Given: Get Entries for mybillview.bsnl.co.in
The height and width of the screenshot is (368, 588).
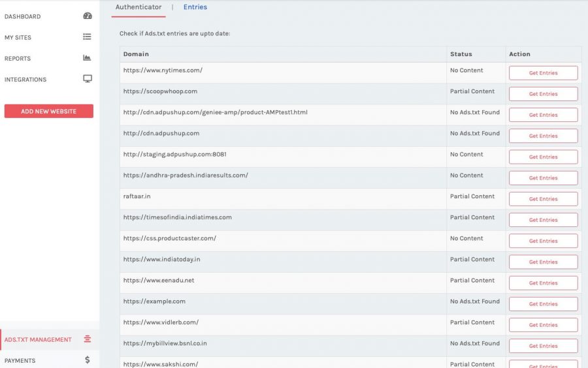Looking at the screenshot, I should pyautogui.click(x=544, y=346).
